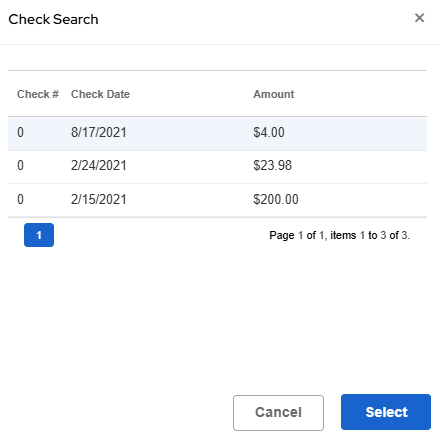Sort by Check # column header
Viewport: 440px width, 446px height.
(x=38, y=94)
